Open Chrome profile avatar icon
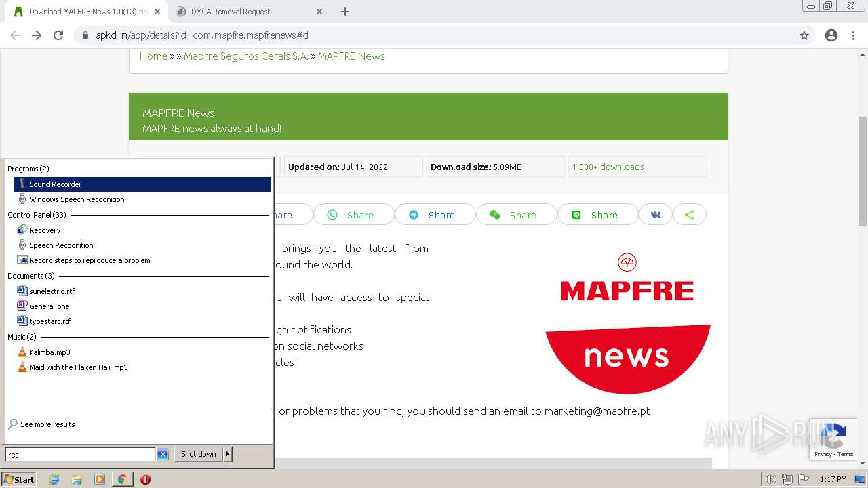 tap(831, 35)
